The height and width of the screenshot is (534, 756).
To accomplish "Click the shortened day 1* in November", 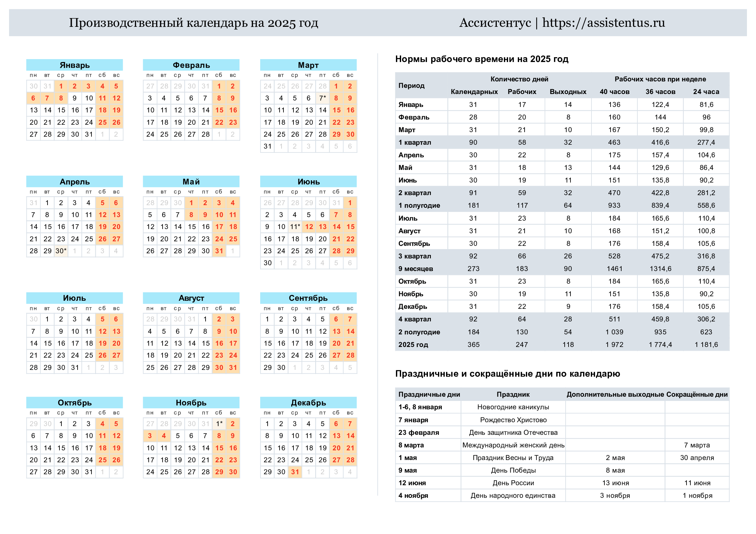I will coord(219,424).
